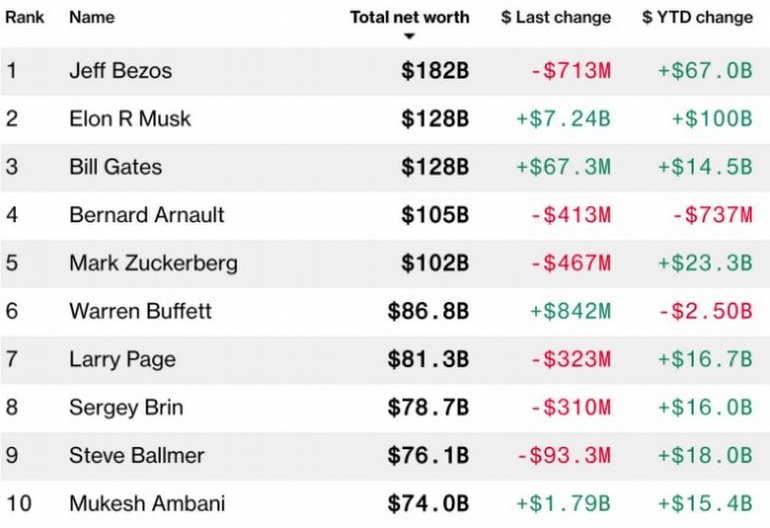The width and height of the screenshot is (770, 528).
Task: Click Jeff Bezos's $182B net worth
Action: coord(435,71)
